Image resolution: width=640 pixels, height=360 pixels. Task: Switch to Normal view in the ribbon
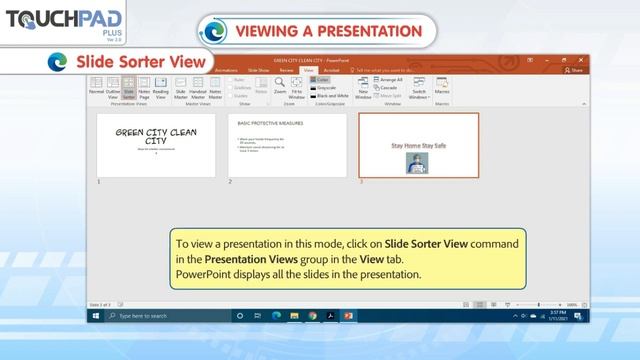96,87
